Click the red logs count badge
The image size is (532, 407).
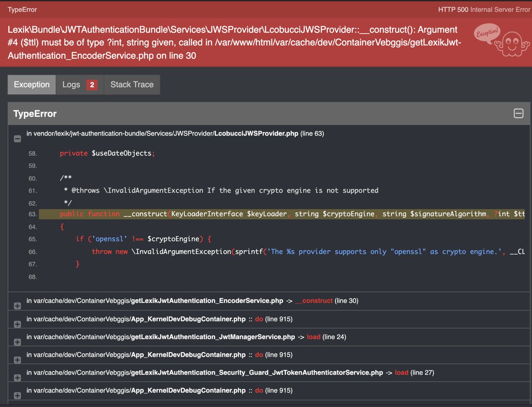[x=92, y=85]
